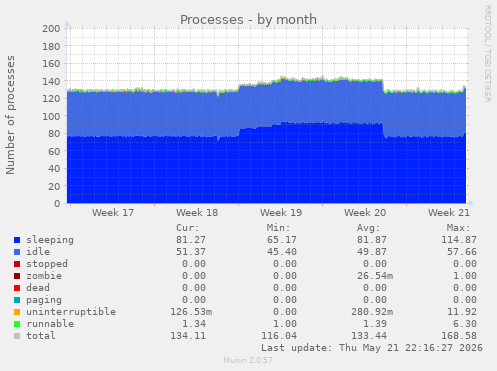Click runnable current value 1.34

(x=194, y=324)
